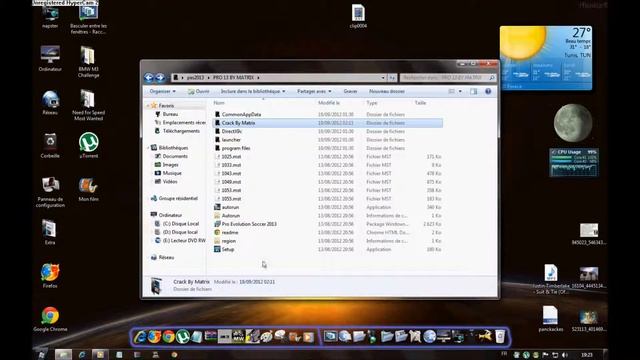The width and height of the screenshot is (640, 360).
Task: Select (C:) Disque Local drive
Action: [177, 224]
